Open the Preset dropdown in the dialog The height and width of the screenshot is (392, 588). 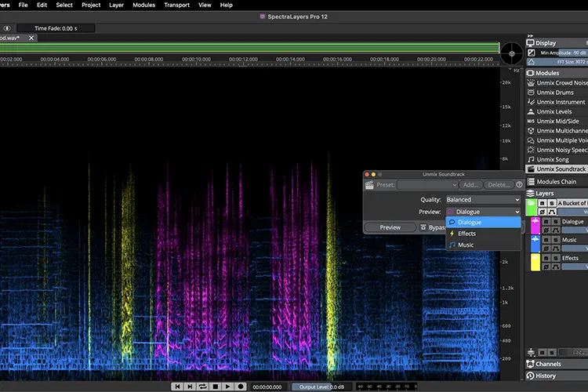pos(428,185)
